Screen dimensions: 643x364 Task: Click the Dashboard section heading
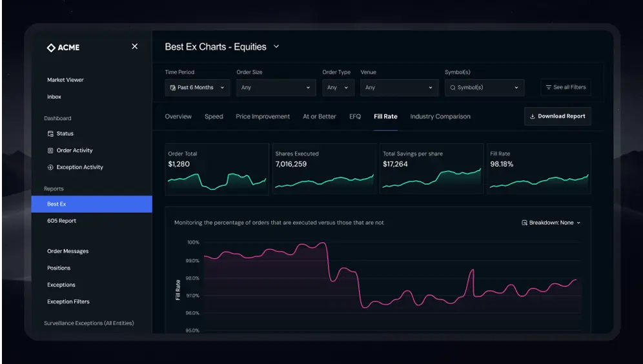pos(57,119)
